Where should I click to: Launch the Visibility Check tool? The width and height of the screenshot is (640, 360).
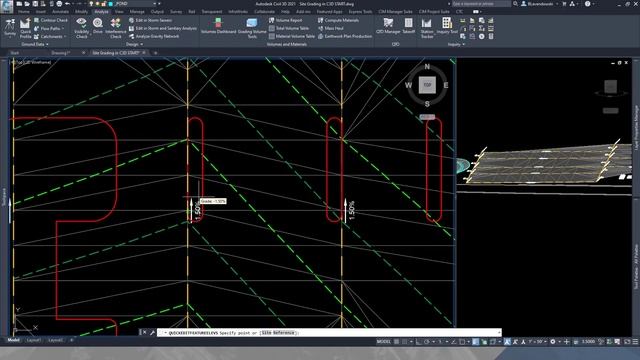[x=82, y=28]
